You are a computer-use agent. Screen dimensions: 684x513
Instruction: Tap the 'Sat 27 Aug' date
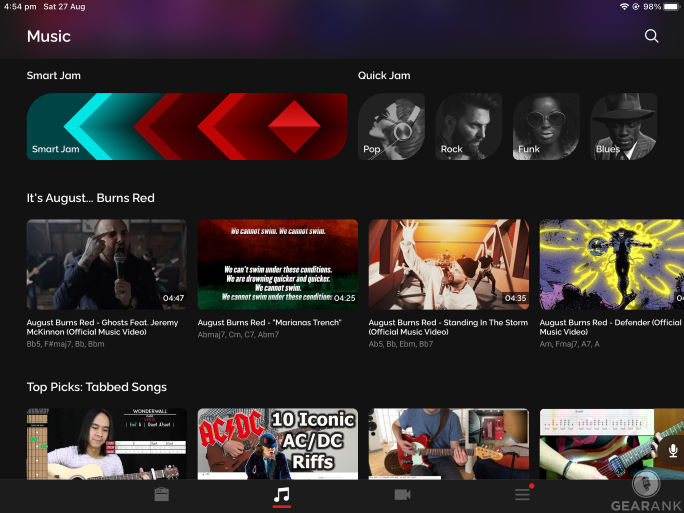[64, 7]
